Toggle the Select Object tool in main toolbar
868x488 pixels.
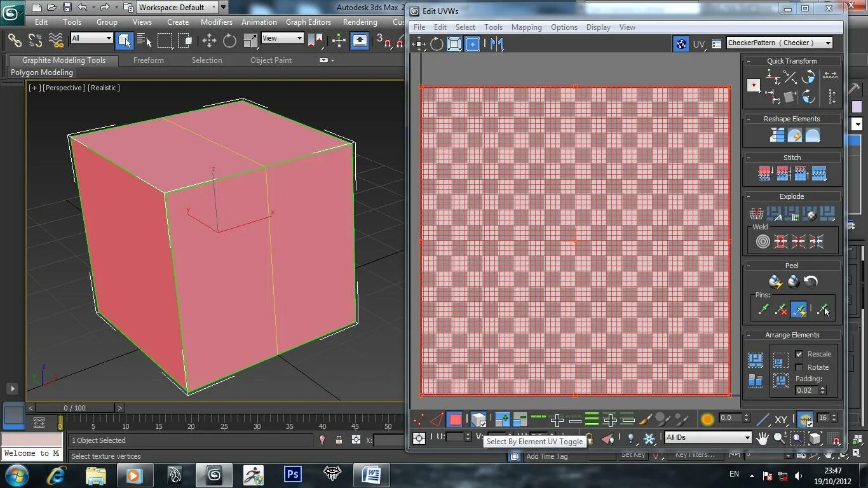125,41
